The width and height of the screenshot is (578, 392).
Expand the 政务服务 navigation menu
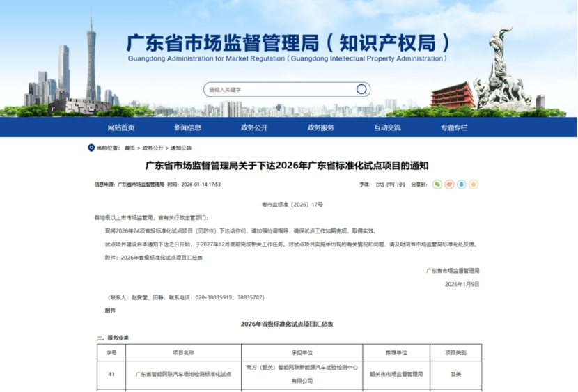(x=321, y=127)
